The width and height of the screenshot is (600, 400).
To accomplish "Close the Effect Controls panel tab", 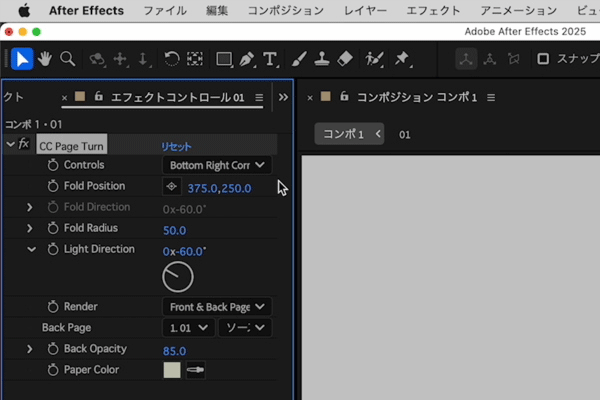I will [x=64, y=98].
